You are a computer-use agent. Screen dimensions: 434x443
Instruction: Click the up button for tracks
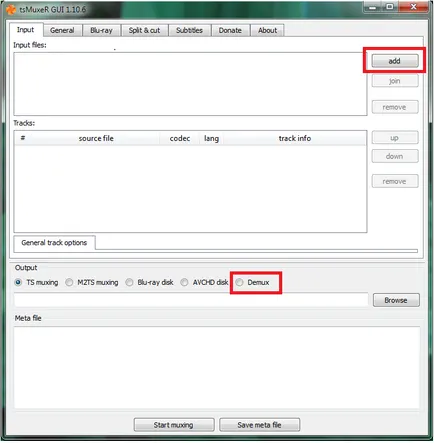tap(395, 138)
